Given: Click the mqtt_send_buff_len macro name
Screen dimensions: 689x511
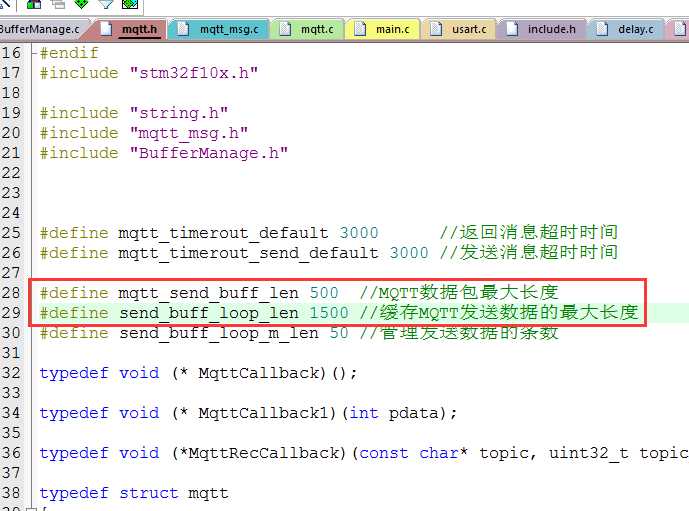Looking at the screenshot, I should pos(208,293).
